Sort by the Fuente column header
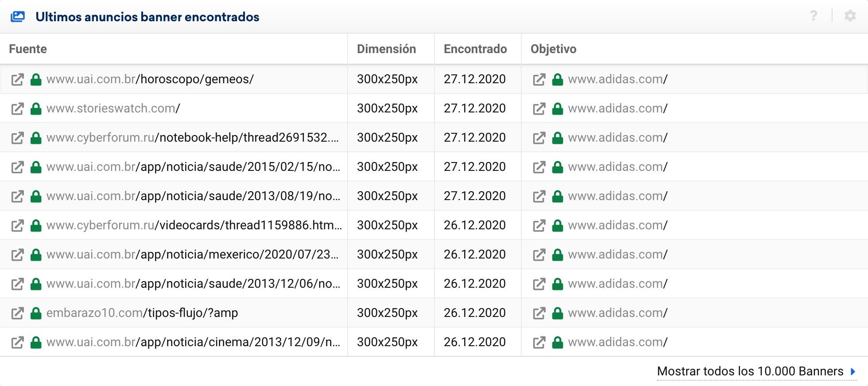This screenshot has width=868, height=386. (28, 49)
